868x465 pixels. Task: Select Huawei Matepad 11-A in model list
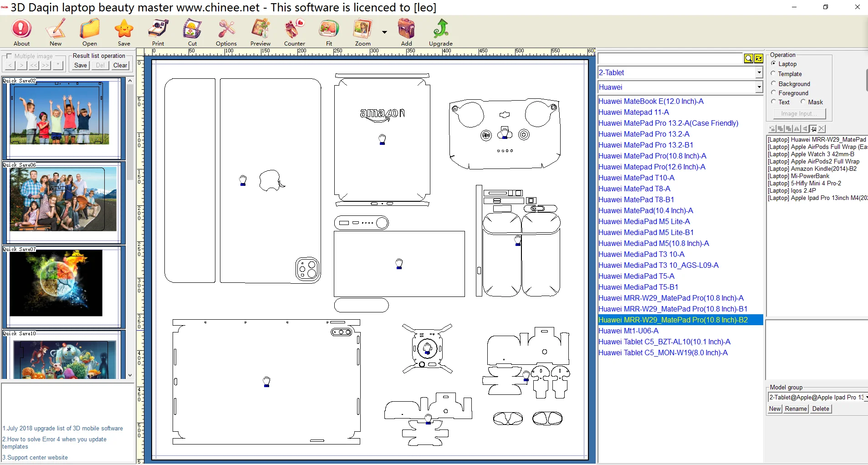(633, 112)
